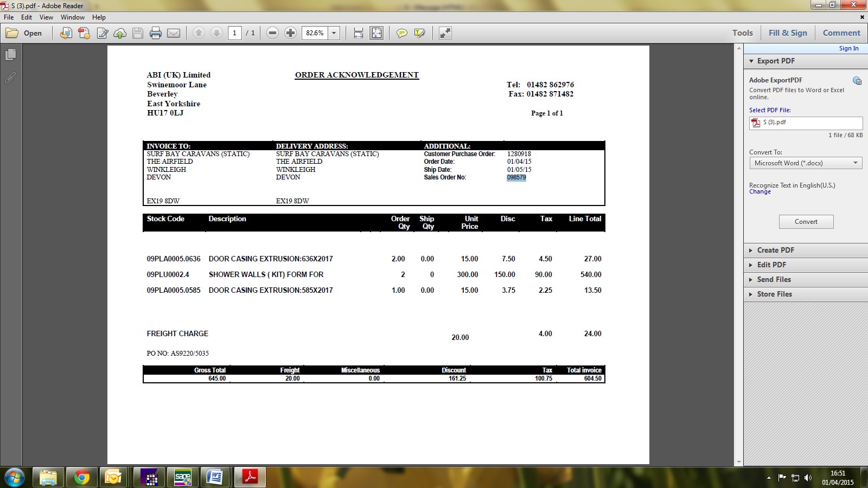Go to previous page using up arrow
Image resolution: width=868 pixels, height=488 pixels.
(199, 33)
